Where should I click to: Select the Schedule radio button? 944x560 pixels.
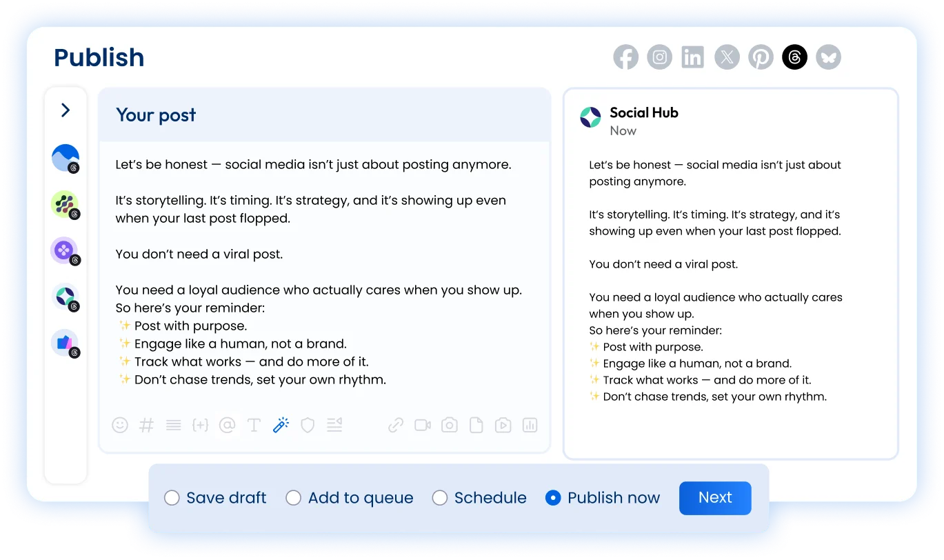pos(440,497)
